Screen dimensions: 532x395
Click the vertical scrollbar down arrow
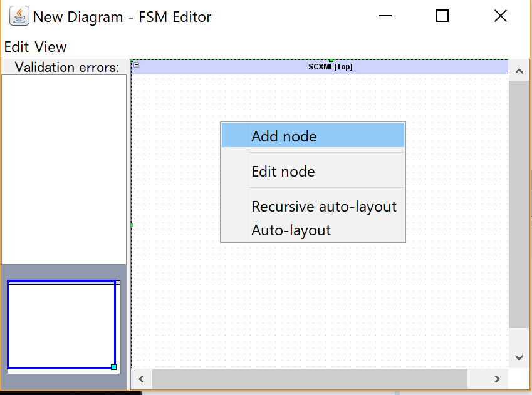coord(519,357)
